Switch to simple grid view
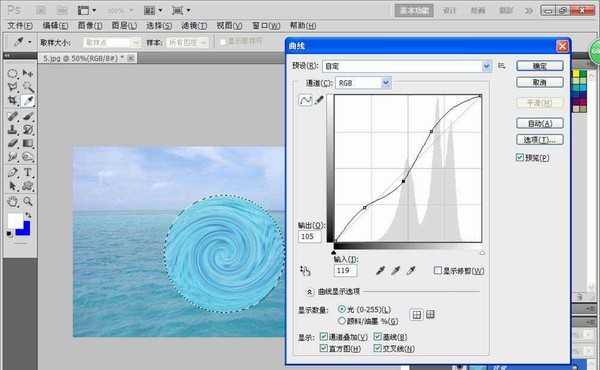 tap(417, 315)
